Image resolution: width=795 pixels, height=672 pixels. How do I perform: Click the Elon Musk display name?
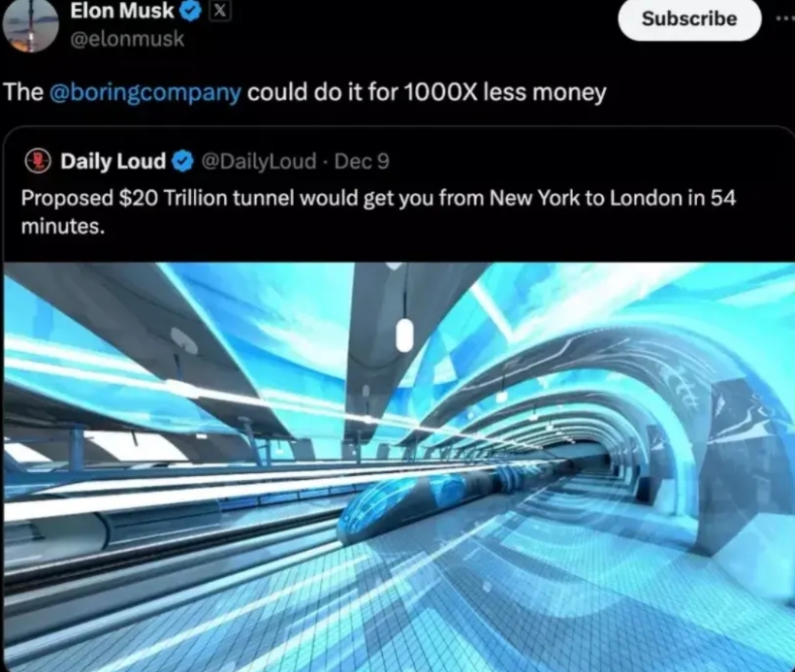(x=122, y=11)
